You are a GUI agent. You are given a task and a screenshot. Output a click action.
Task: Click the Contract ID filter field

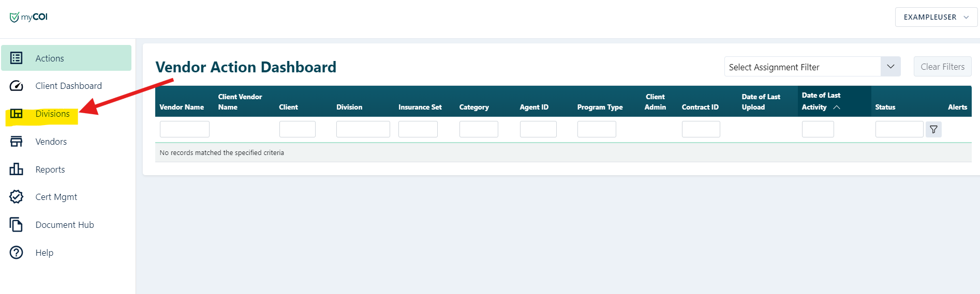[701, 129]
